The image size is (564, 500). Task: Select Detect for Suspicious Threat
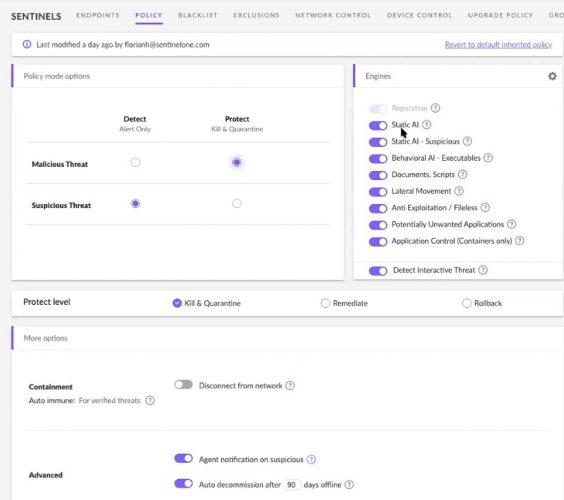click(x=135, y=204)
